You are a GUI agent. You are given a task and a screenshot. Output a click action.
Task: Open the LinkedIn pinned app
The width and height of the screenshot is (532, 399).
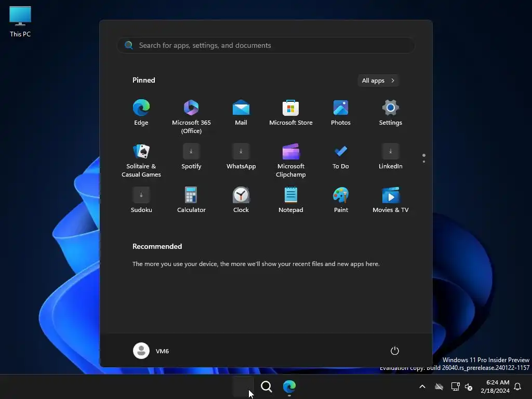391,157
